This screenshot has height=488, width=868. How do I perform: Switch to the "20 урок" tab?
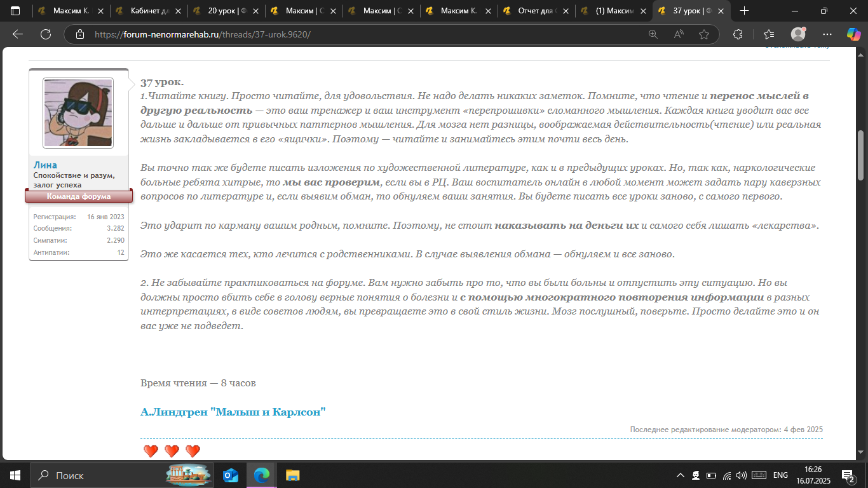click(x=225, y=11)
